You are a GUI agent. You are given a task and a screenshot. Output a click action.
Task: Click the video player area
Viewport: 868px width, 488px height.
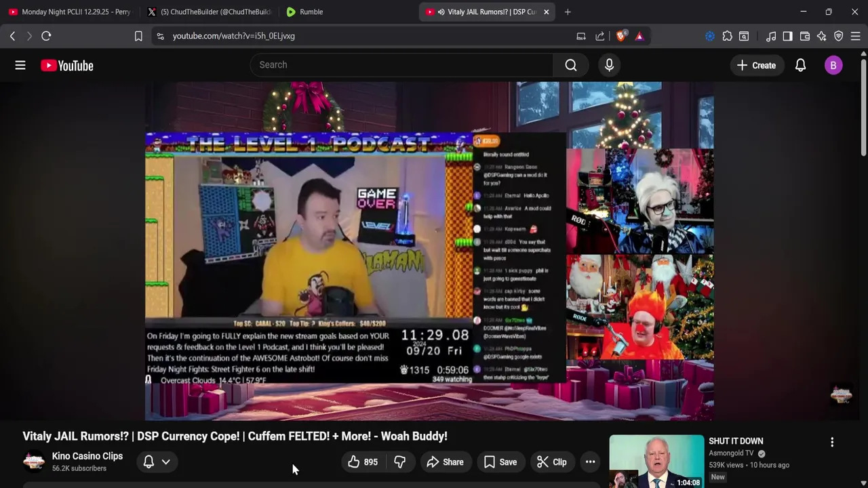[x=429, y=251]
